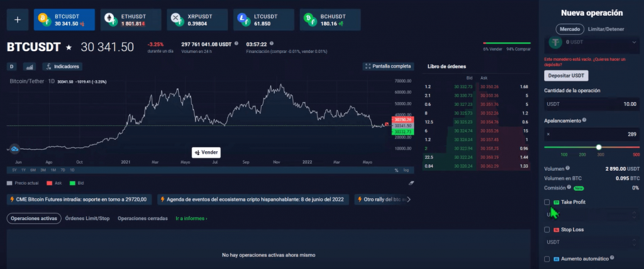The image size is (644, 269).
Task: Show next news with the right chevron
Action: [409, 200]
